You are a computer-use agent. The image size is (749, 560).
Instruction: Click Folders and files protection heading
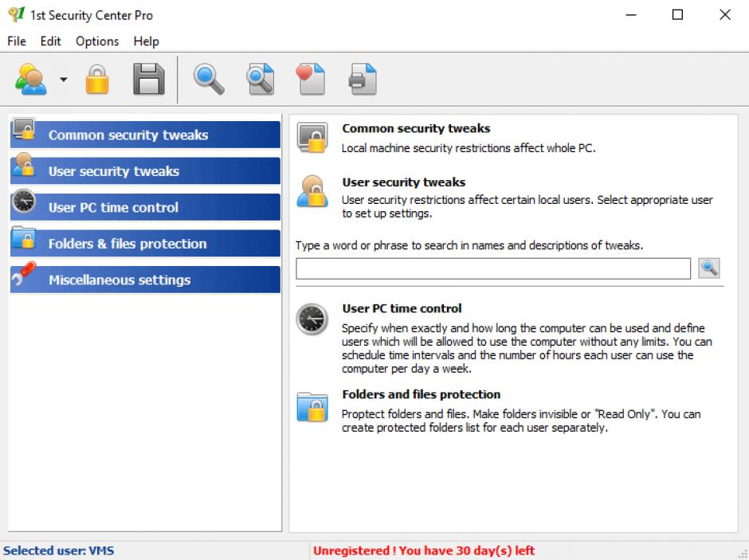(422, 394)
